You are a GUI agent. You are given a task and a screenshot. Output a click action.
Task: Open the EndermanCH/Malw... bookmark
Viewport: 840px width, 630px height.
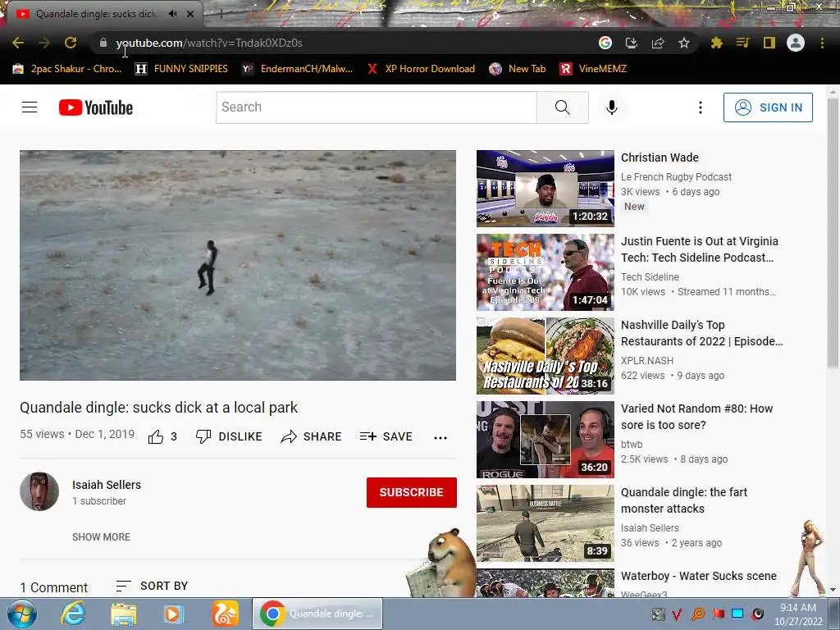click(297, 69)
